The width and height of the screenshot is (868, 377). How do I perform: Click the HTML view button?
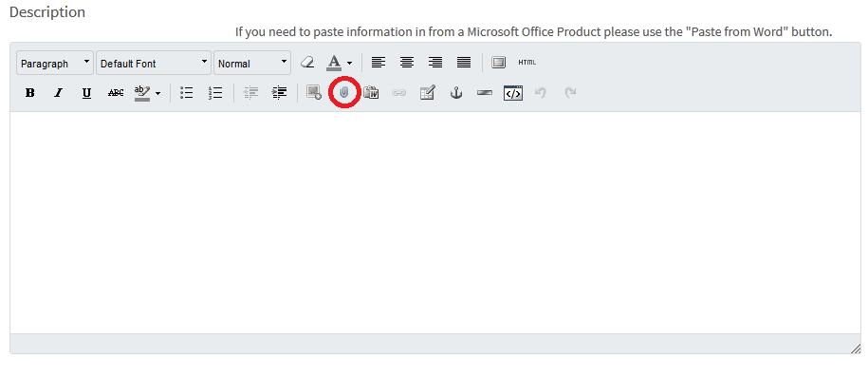pos(527,63)
